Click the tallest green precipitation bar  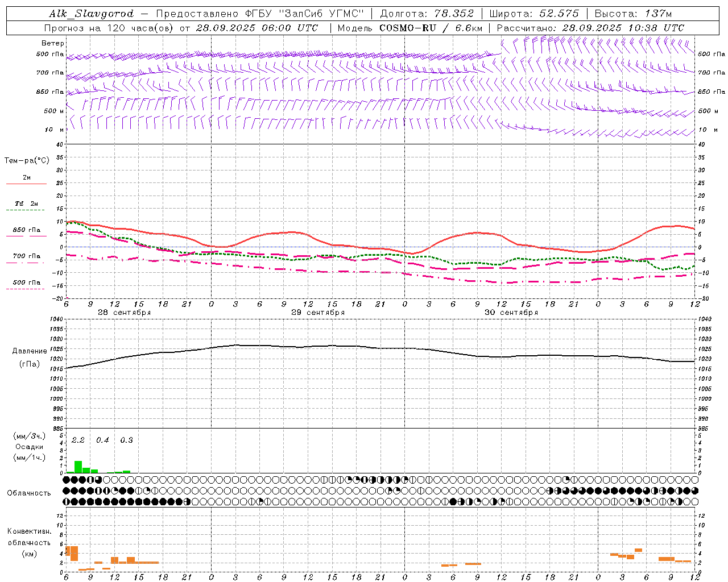tap(78, 467)
